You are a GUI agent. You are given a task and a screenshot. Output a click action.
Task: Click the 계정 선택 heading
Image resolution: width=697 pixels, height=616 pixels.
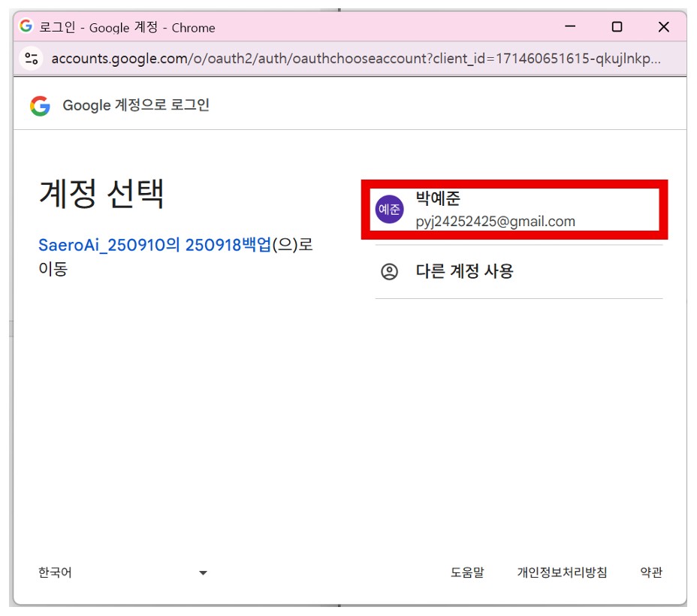point(102,194)
